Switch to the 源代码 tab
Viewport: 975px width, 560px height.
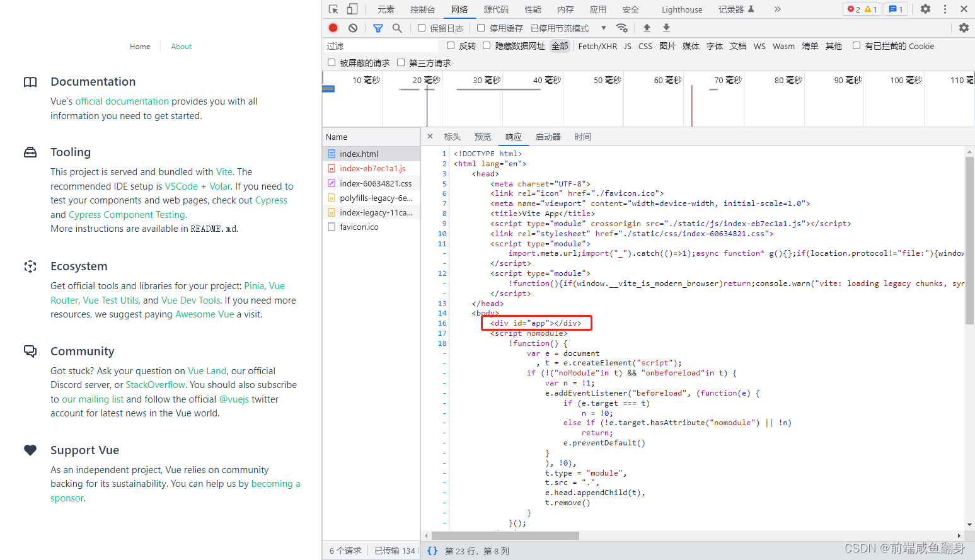[496, 9]
